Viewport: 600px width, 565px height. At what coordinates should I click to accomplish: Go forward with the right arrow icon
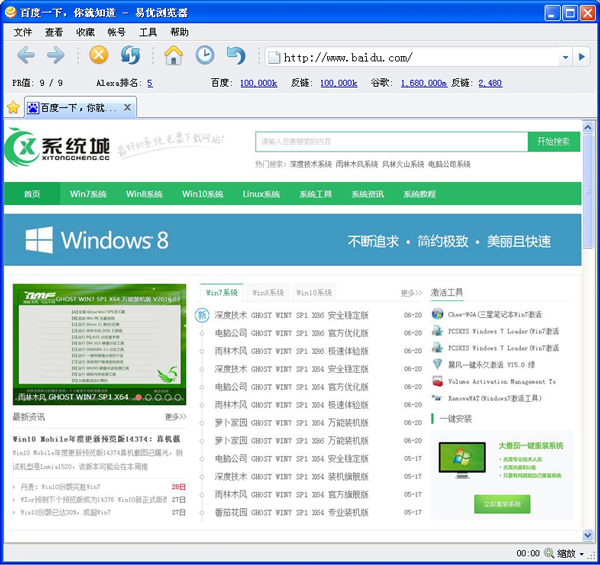pyautogui.click(x=56, y=55)
